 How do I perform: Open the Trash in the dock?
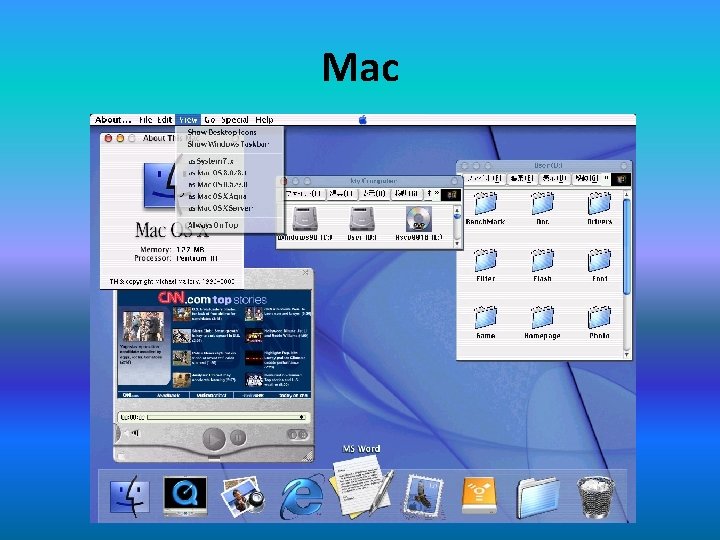coord(596,497)
